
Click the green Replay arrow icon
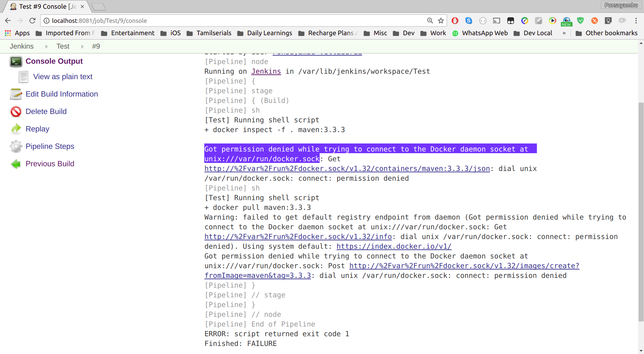(x=16, y=129)
